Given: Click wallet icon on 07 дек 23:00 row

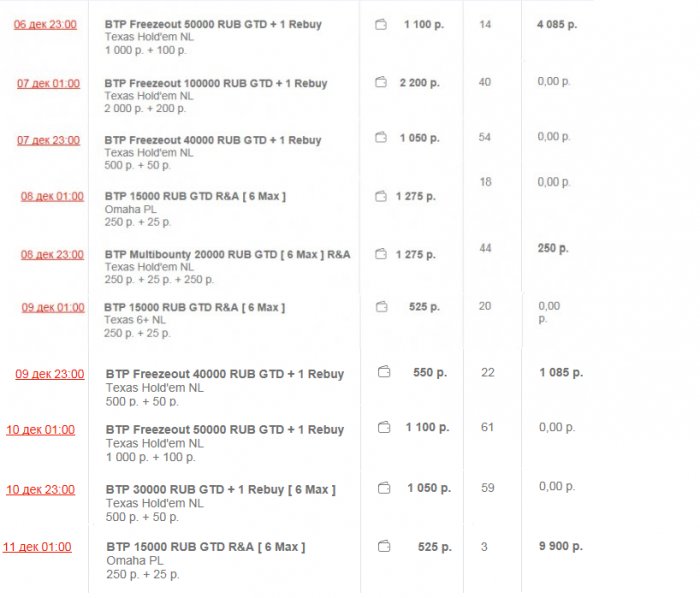Looking at the screenshot, I should pos(381,137).
